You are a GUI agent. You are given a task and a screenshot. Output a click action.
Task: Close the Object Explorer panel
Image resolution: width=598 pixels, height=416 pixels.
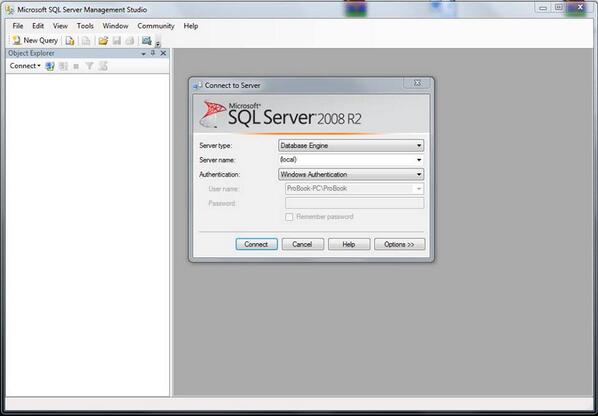click(x=163, y=53)
